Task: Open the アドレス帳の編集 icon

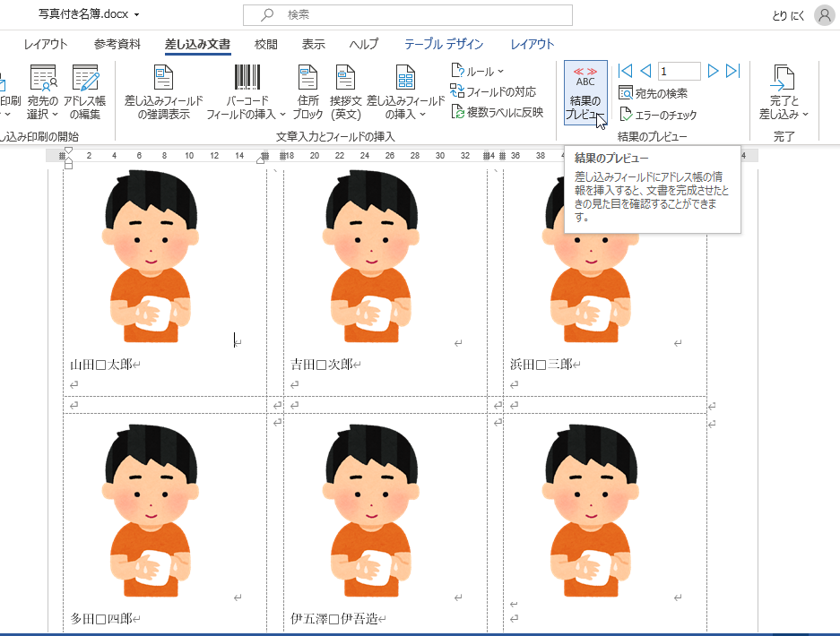Action: 85,90
